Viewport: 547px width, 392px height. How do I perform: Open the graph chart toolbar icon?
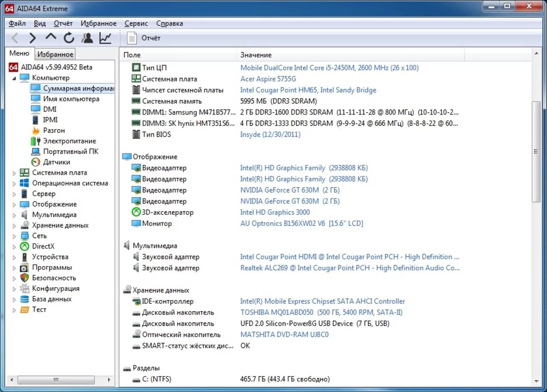coord(105,38)
